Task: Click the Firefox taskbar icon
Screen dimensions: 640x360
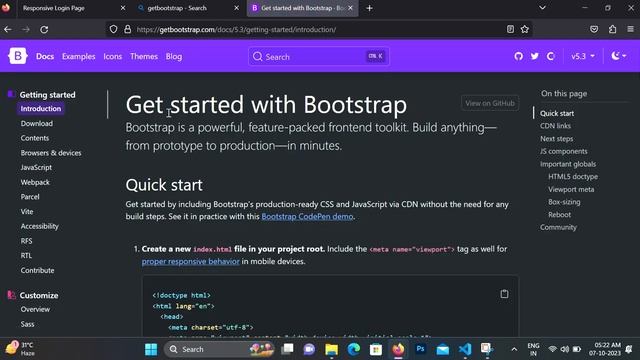Action: click(x=398, y=349)
